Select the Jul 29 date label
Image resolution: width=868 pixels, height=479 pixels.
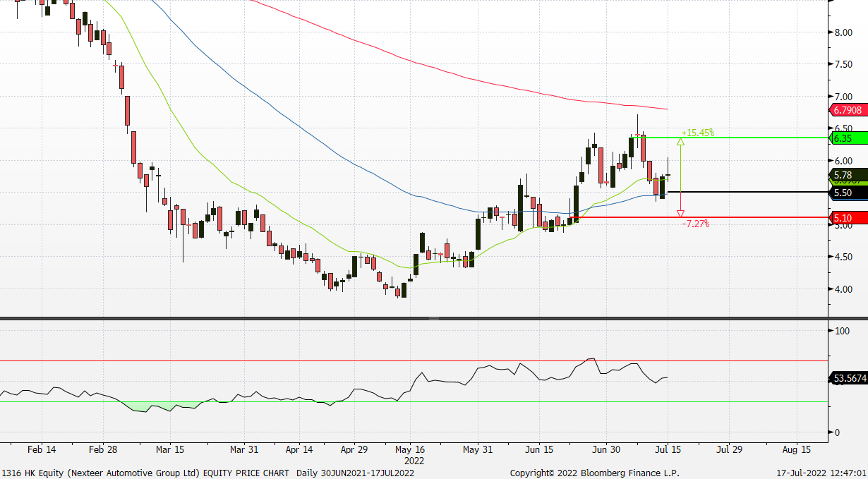(730, 449)
